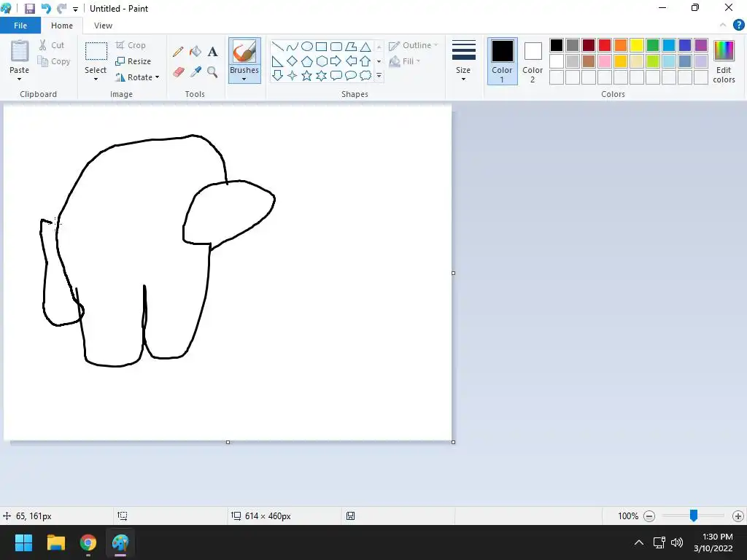This screenshot has height=560, width=747.
Task: Select the Magnifier tool
Action: 212,72
